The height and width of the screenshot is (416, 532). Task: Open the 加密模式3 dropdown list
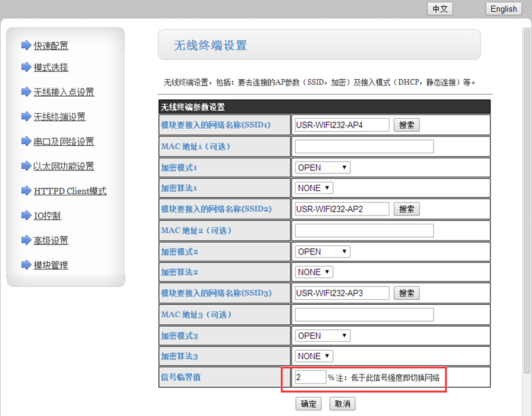[x=322, y=336]
